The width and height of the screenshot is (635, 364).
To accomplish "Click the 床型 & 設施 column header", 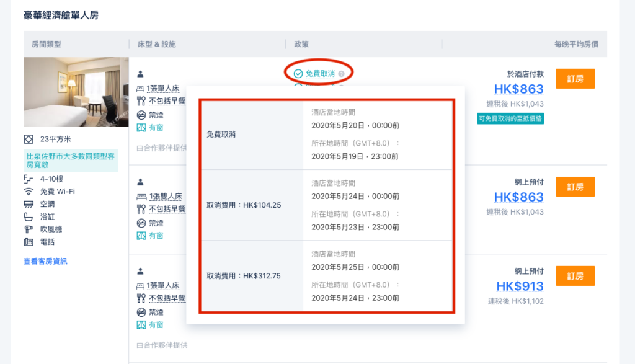I will [x=157, y=44].
